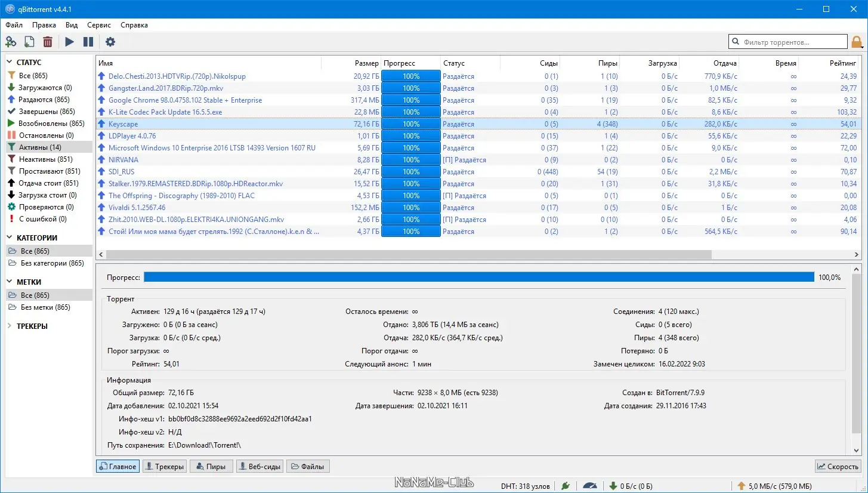The image size is (868, 493).
Task: Click the orange lock beside the filter field
Action: tap(857, 41)
